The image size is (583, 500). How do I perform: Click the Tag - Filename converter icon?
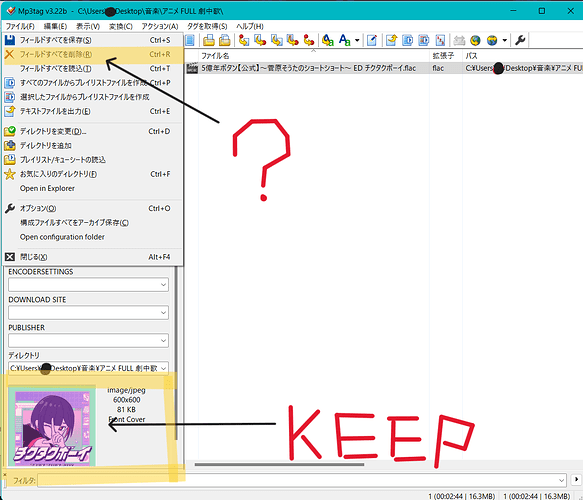pos(244,40)
